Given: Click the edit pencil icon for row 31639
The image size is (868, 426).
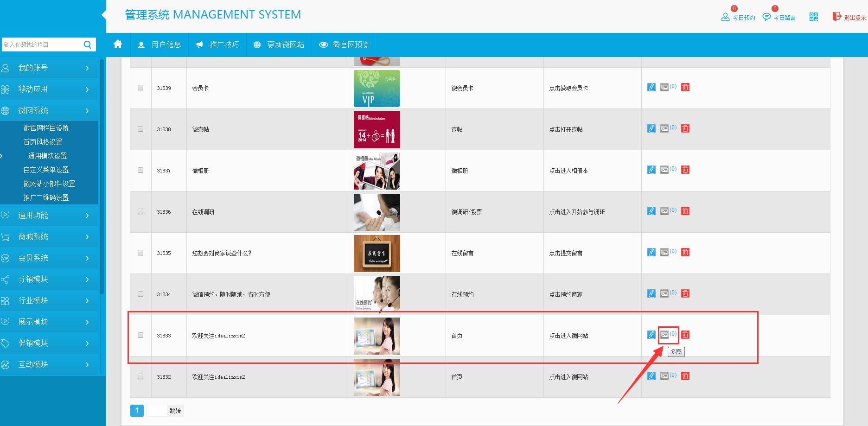Looking at the screenshot, I should pyautogui.click(x=651, y=87).
